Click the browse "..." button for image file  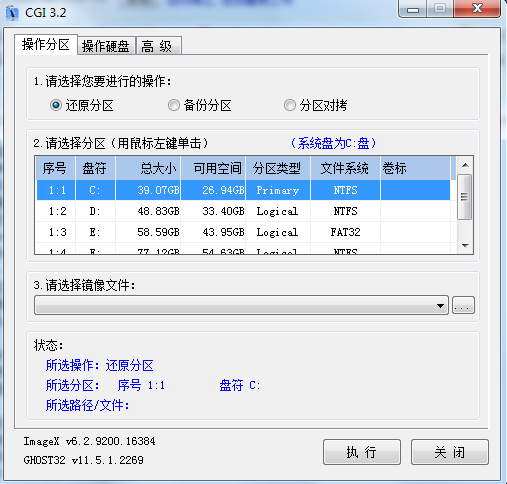(463, 305)
